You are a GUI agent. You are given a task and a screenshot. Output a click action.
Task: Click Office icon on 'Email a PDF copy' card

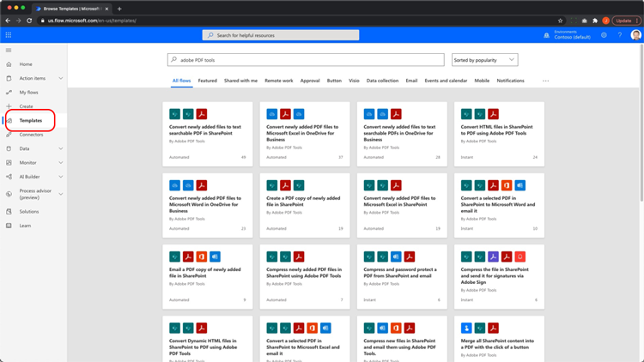tap(201, 257)
